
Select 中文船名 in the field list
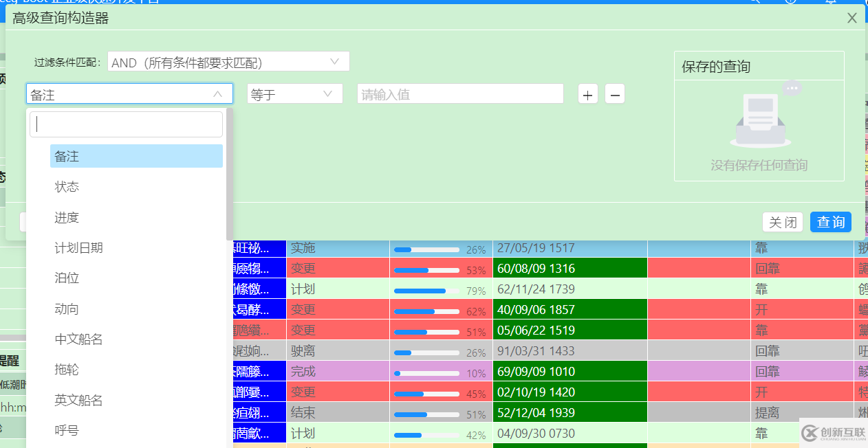[x=136, y=339]
